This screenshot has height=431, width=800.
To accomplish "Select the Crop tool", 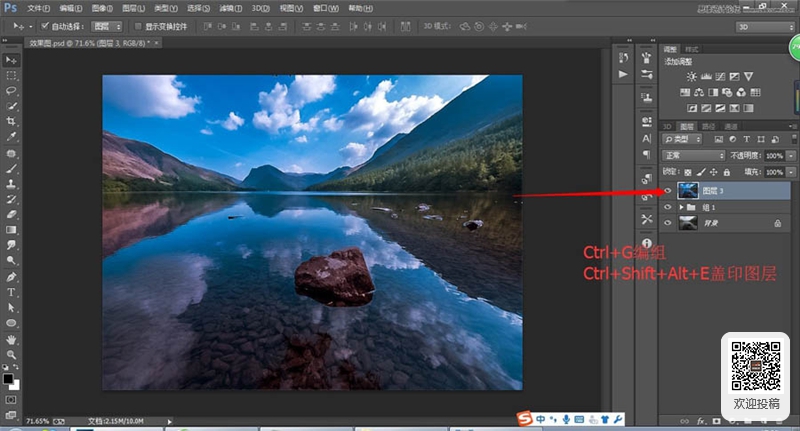I will point(11,121).
